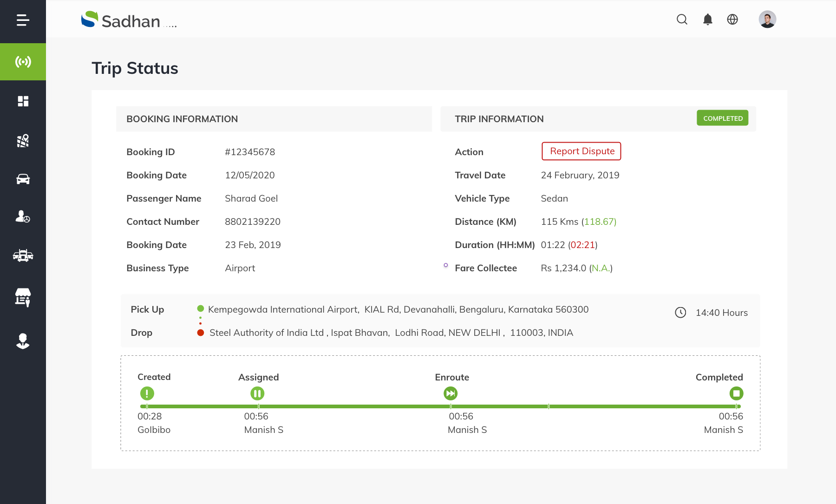Image resolution: width=836 pixels, height=504 pixels.
Task: Open the map location sidebar icon
Action: point(23,140)
